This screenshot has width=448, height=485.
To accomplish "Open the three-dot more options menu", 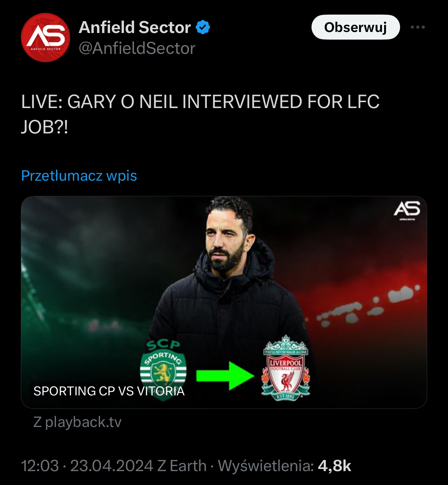I will tap(417, 27).
